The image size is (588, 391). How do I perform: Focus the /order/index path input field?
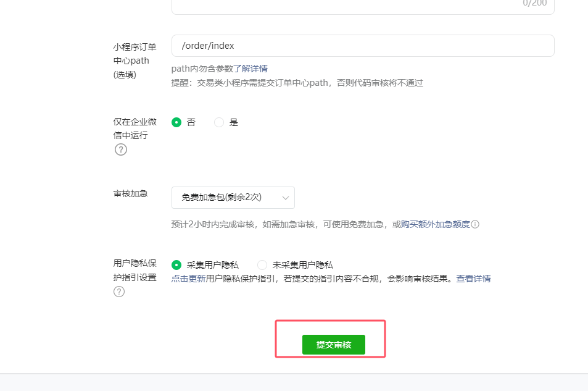(362, 46)
